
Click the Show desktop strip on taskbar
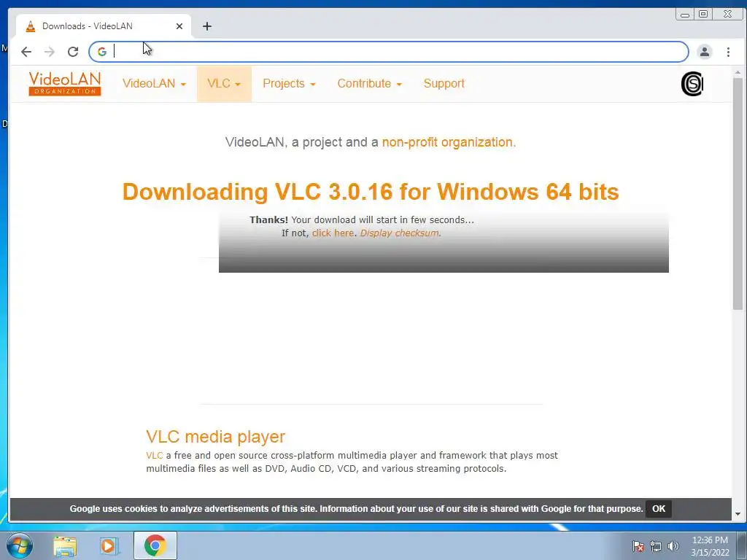click(x=742, y=545)
